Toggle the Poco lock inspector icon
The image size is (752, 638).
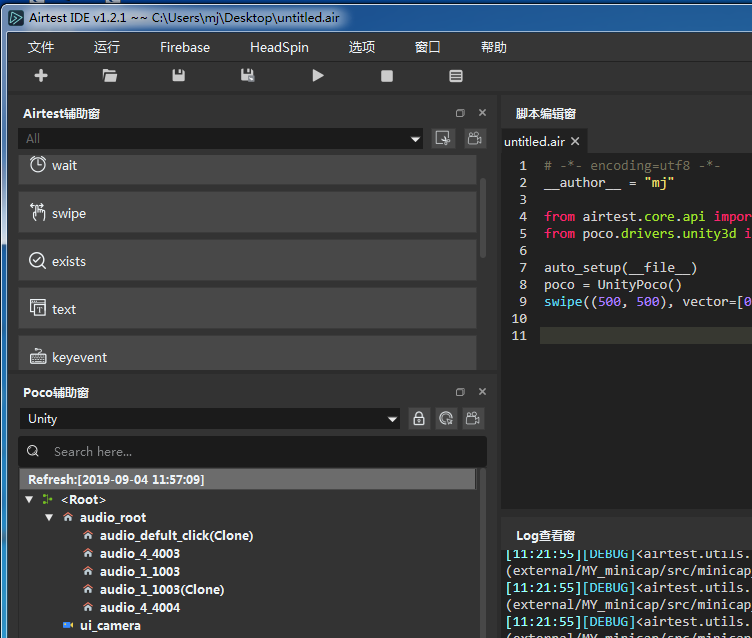tap(419, 418)
